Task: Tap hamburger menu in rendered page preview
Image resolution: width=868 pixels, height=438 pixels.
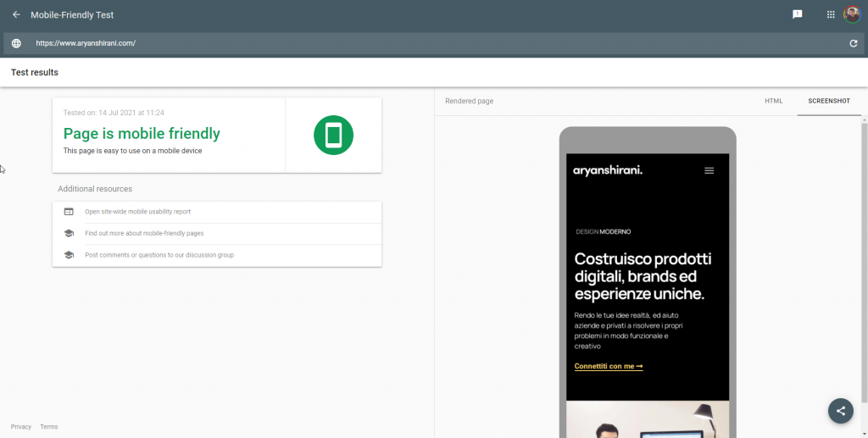Action: tap(709, 170)
